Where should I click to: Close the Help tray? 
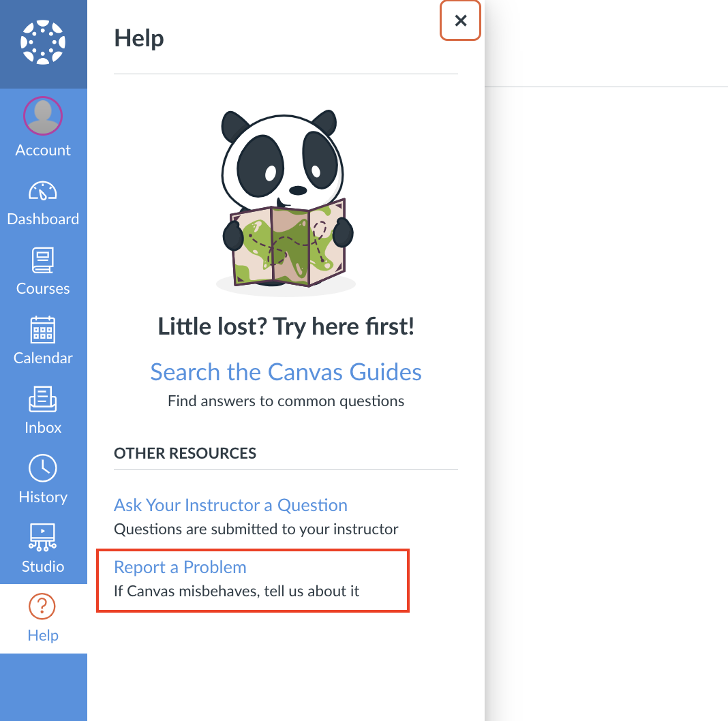pyautogui.click(x=460, y=20)
